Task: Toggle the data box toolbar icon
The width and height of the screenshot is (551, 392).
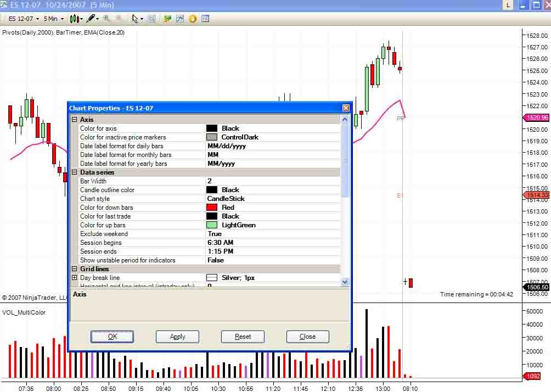Action: tap(151, 19)
